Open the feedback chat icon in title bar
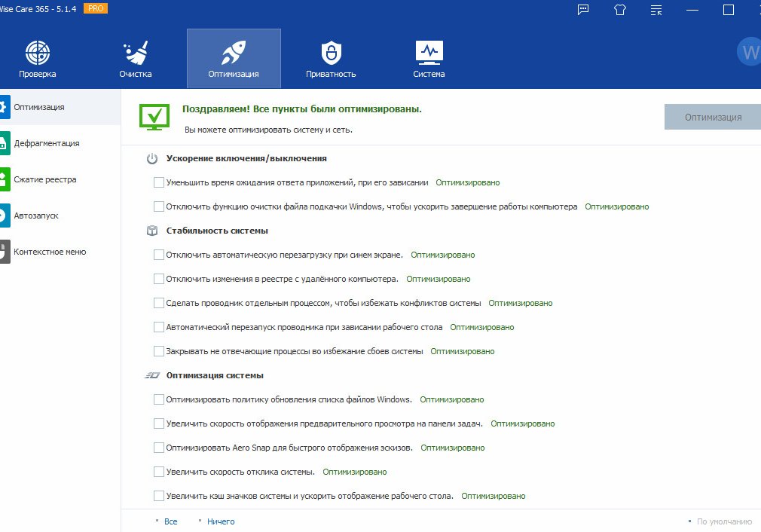Screen dimensions: 761x532 583,10
